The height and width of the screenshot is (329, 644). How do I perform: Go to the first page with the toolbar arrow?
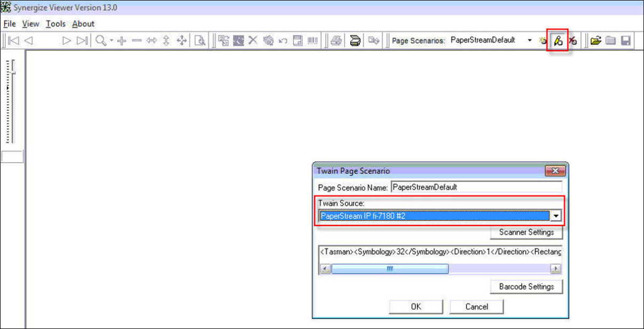(14, 41)
